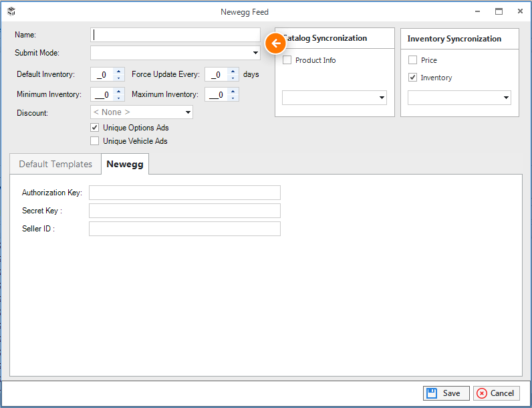Increase Force Update Every days value
532x408 pixels.
[233, 72]
